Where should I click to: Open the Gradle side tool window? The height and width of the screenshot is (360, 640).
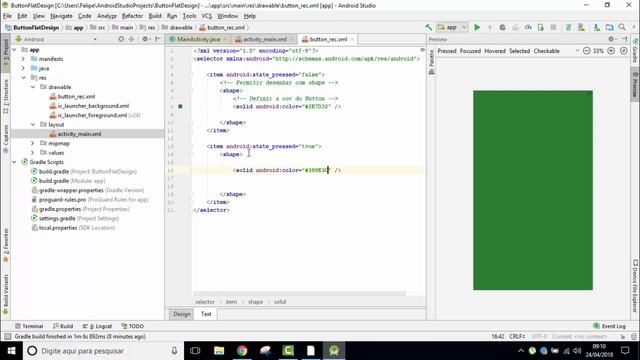tap(636, 51)
